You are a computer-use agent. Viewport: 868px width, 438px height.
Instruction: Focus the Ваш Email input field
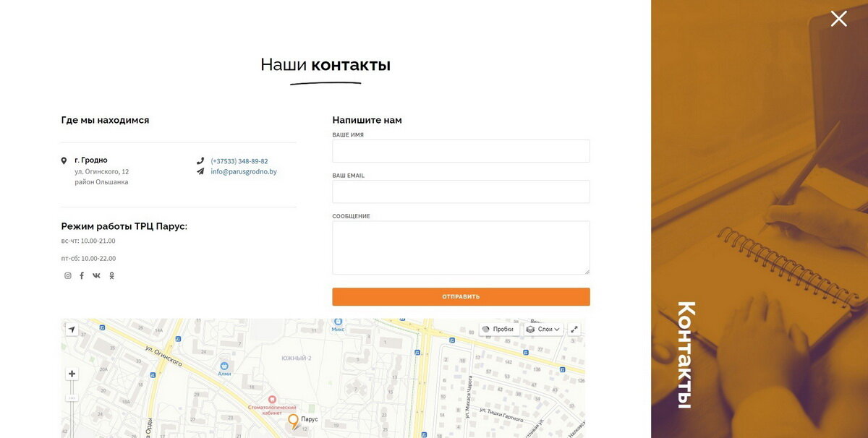461,192
